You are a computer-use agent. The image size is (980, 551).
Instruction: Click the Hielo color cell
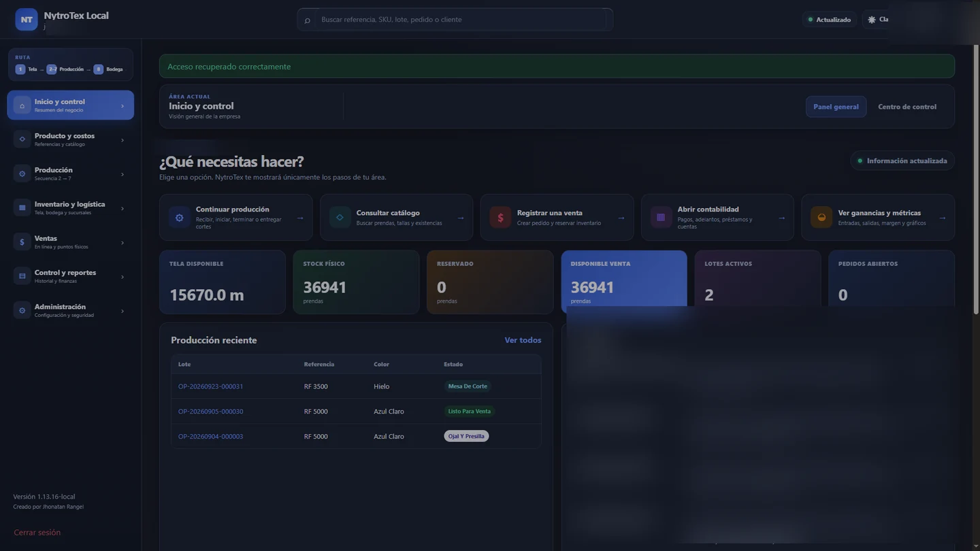(x=382, y=386)
